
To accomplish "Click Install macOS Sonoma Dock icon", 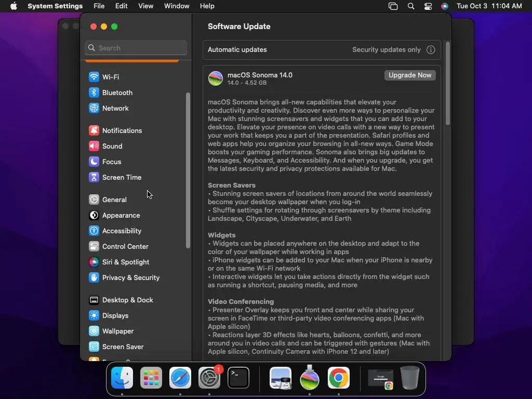I will click(310, 378).
